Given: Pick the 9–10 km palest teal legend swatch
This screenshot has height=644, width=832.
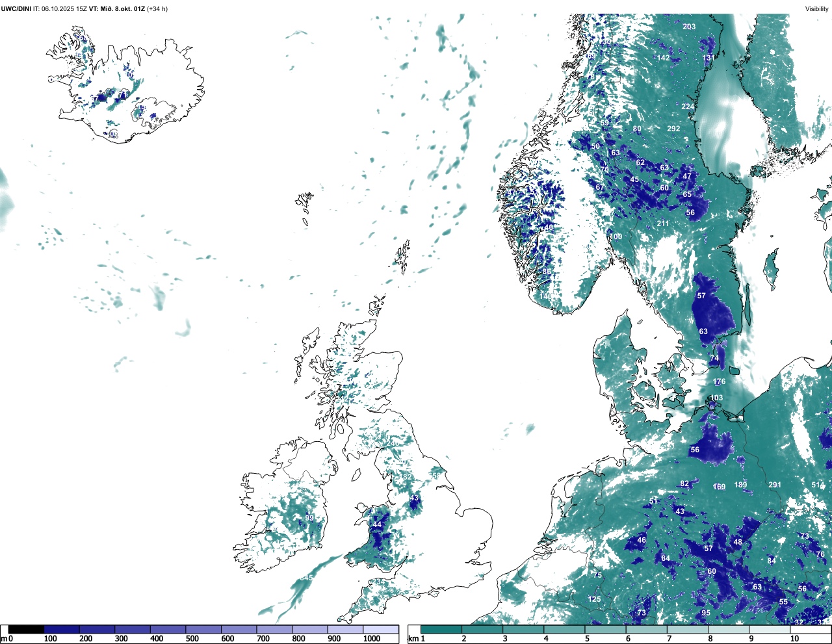Looking at the screenshot, I should pos(770,630).
